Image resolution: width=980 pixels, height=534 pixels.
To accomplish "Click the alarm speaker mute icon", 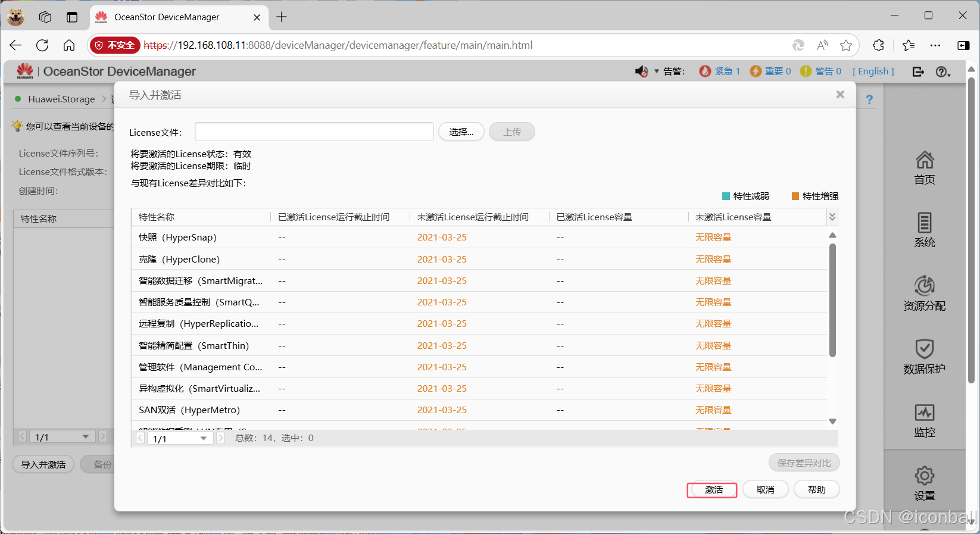I will point(641,71).
